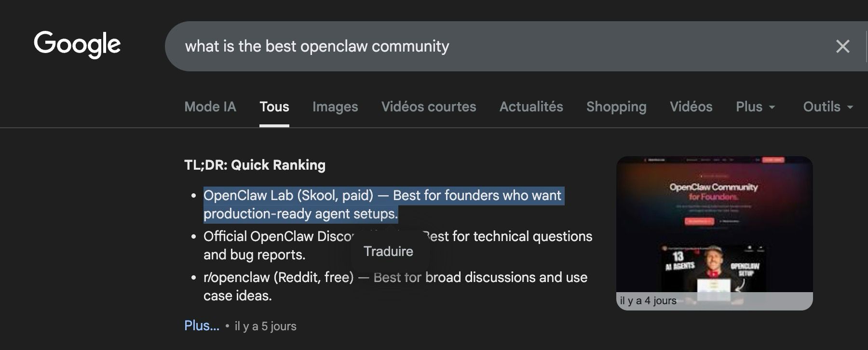Open the Actualités tab

(531, 107)
